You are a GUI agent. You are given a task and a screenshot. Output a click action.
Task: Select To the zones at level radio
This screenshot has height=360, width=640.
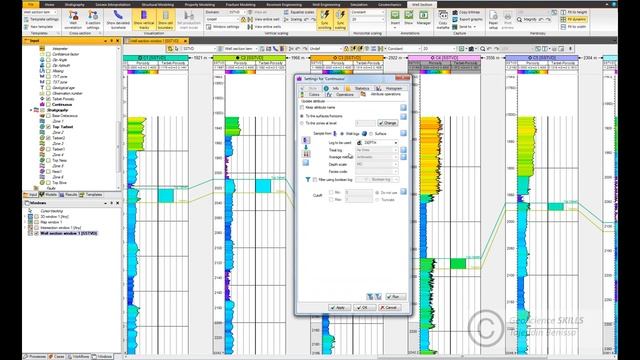click(302, 123)
